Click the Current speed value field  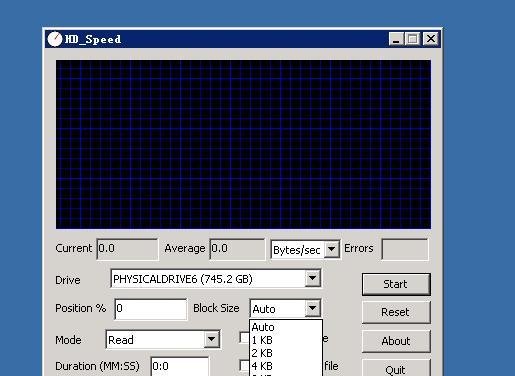pos(127,249)
